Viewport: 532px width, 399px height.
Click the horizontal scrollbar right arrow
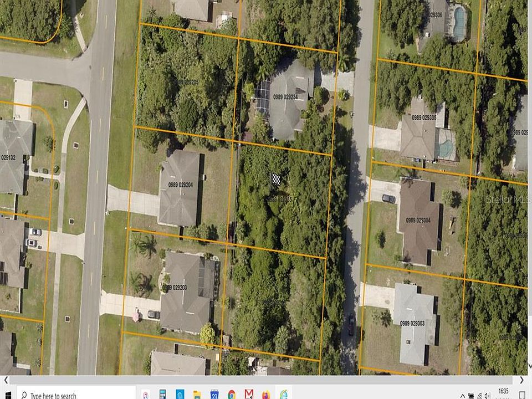(522, 380)
